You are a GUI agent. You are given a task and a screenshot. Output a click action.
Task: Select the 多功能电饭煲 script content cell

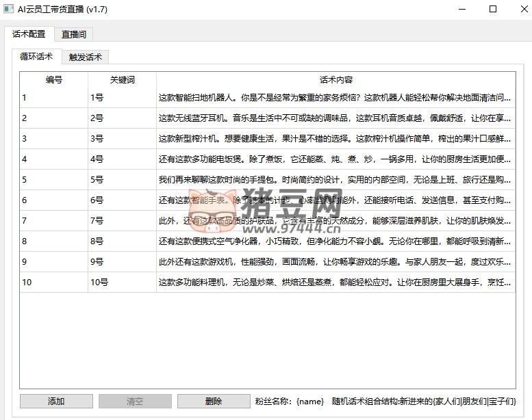(336, 159)
